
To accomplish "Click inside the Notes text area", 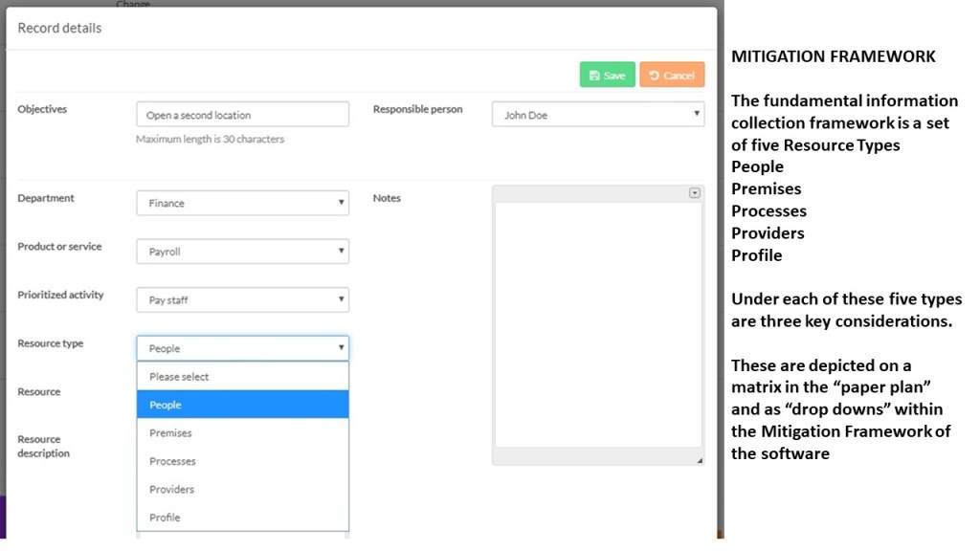I will click(597, 325).
